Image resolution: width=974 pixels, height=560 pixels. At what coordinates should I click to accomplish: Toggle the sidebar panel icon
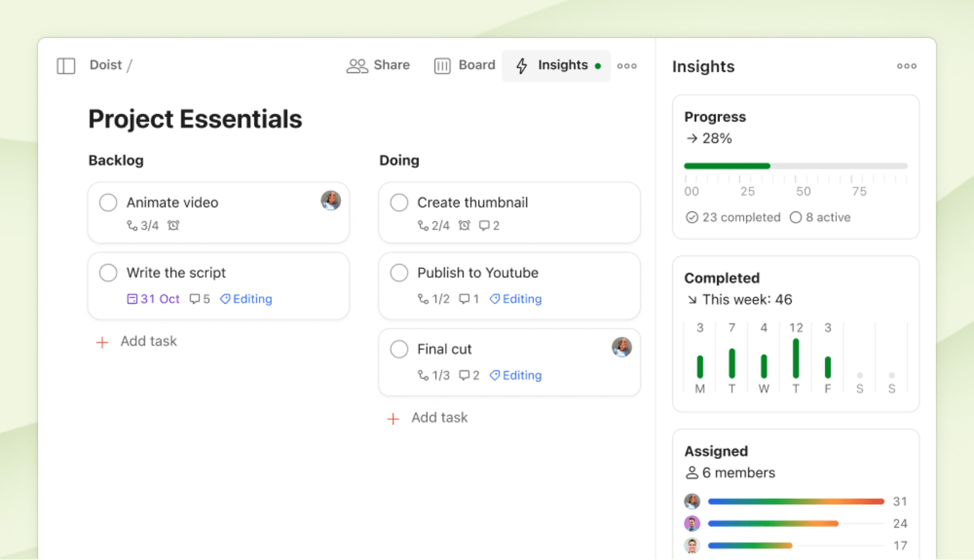pyautogui.click(x=66, y=66)
